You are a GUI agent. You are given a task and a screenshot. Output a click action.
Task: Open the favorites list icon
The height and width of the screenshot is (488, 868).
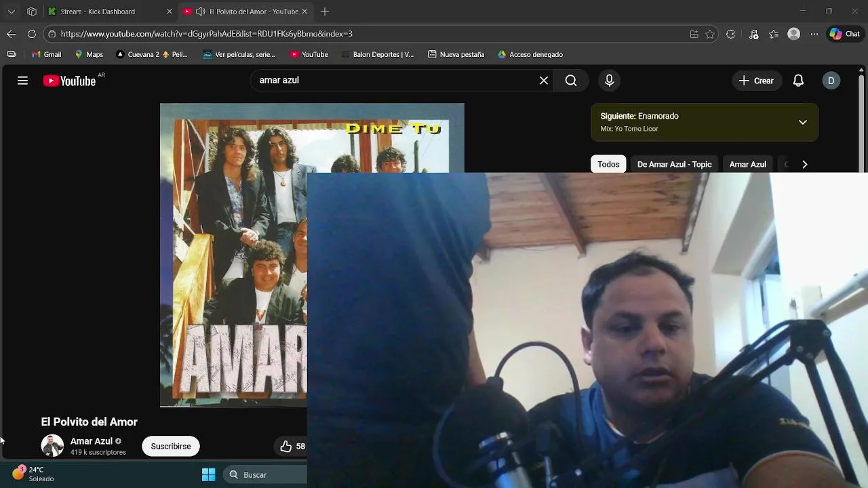774,34
